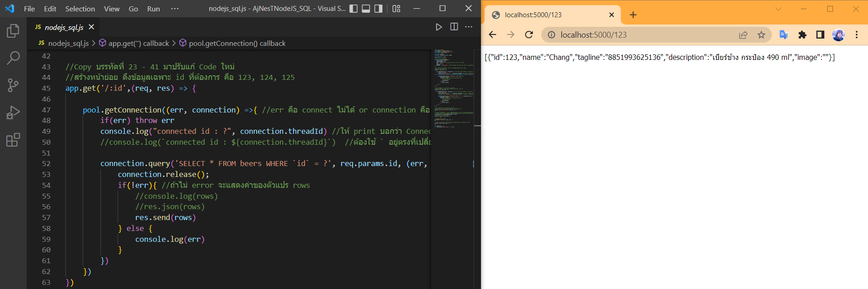Open Chrome three-dot menu
This screenshot has width=868, height=289.
point(857,35)
